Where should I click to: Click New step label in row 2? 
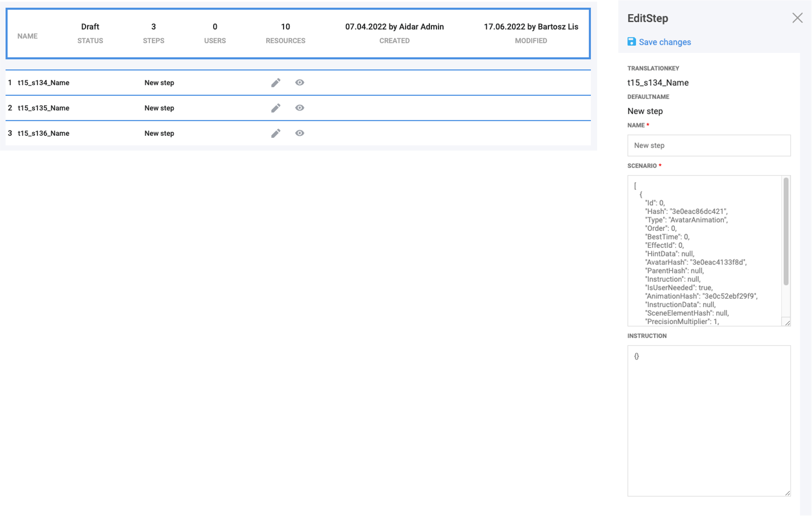coord(159,108)
